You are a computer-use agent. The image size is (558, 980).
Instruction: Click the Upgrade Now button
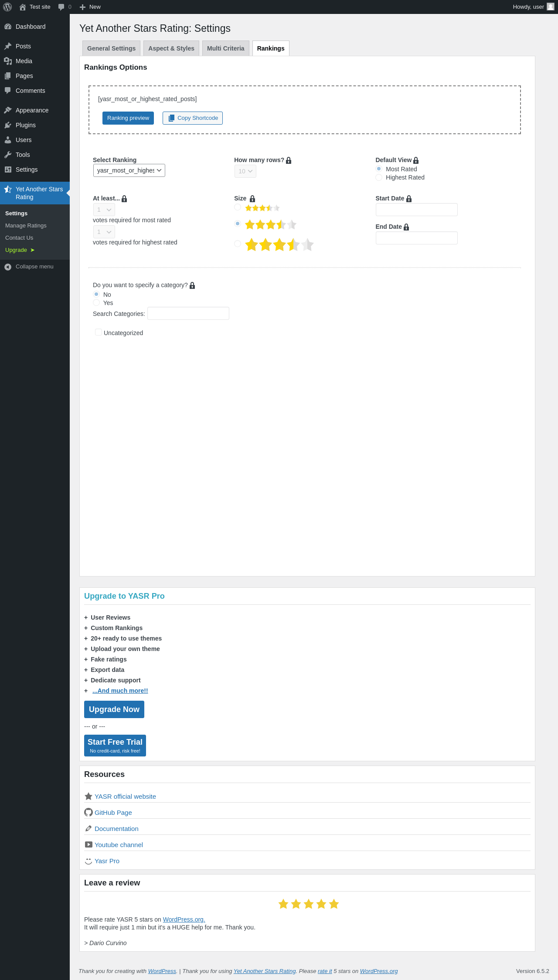tap(114, 709)
